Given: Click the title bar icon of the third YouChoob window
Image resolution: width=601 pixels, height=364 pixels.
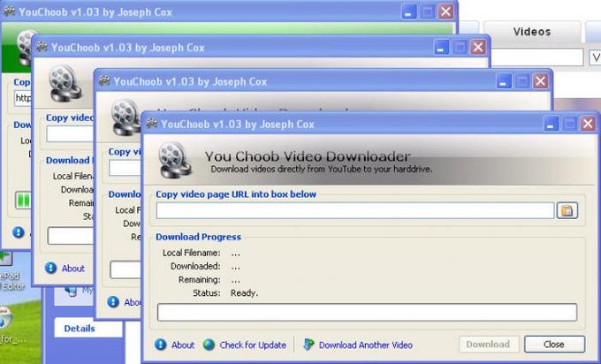Looking at the screenshot, I should [104, 81].
